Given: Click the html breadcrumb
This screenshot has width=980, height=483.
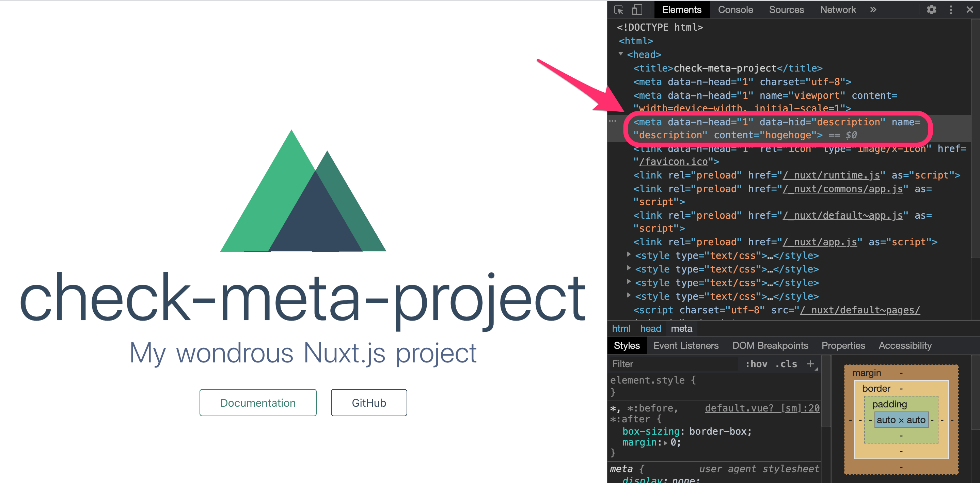Looking at the screenshot, I should (x=621, y=328).
